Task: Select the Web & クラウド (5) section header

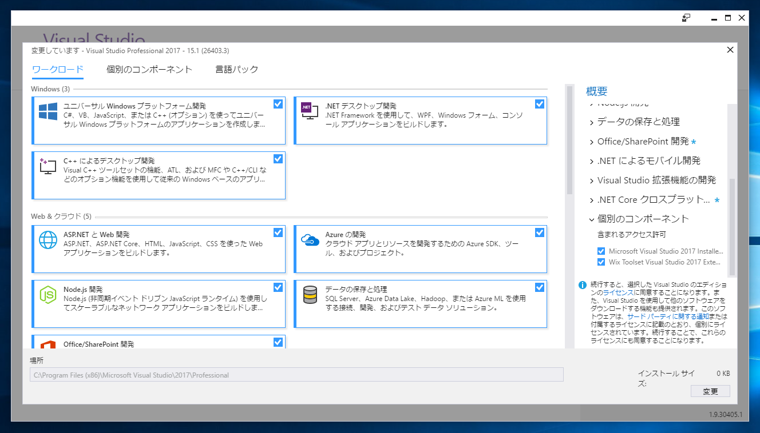Action: coord(61,216)
